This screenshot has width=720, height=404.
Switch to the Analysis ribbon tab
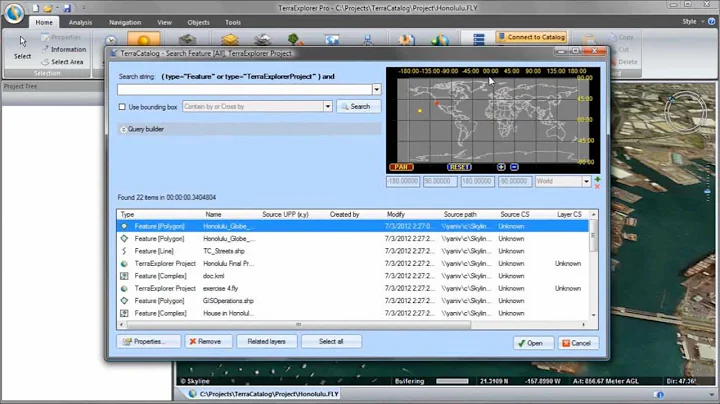tap(80, 22)
